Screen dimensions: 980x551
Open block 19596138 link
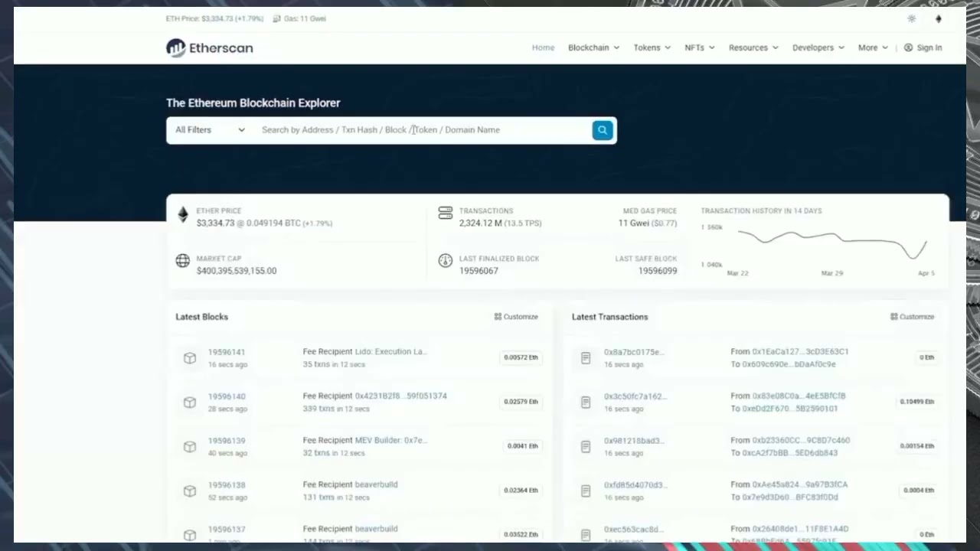227,485
